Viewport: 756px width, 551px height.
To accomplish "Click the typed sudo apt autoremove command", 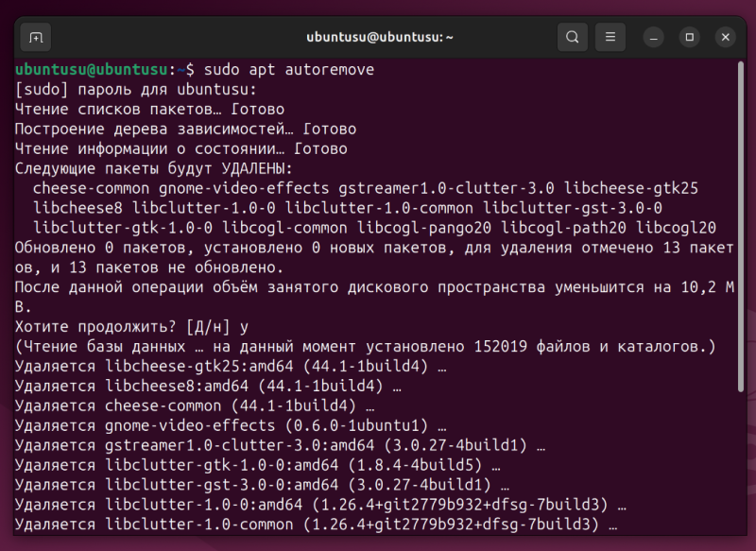I will point(286,70).
